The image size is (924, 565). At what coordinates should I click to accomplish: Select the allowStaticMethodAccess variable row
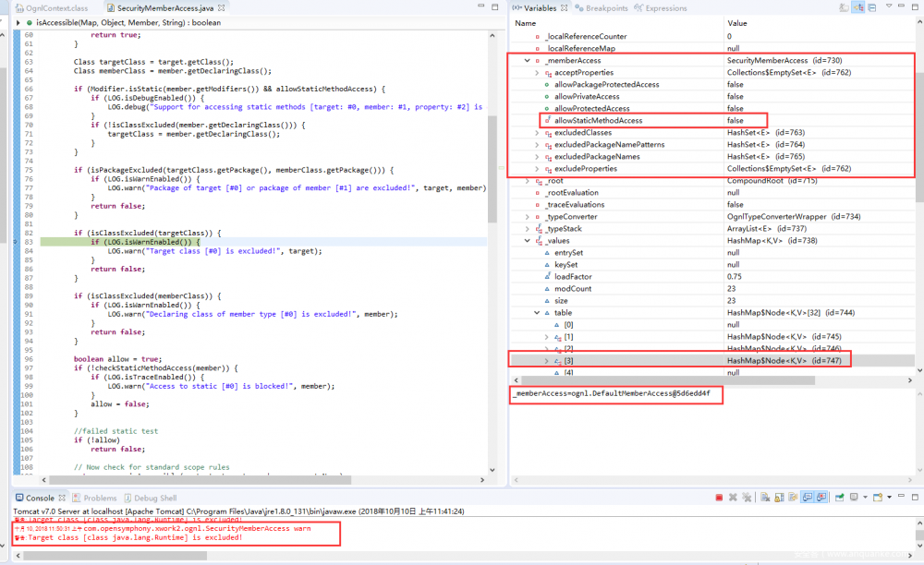coord(598,121)
